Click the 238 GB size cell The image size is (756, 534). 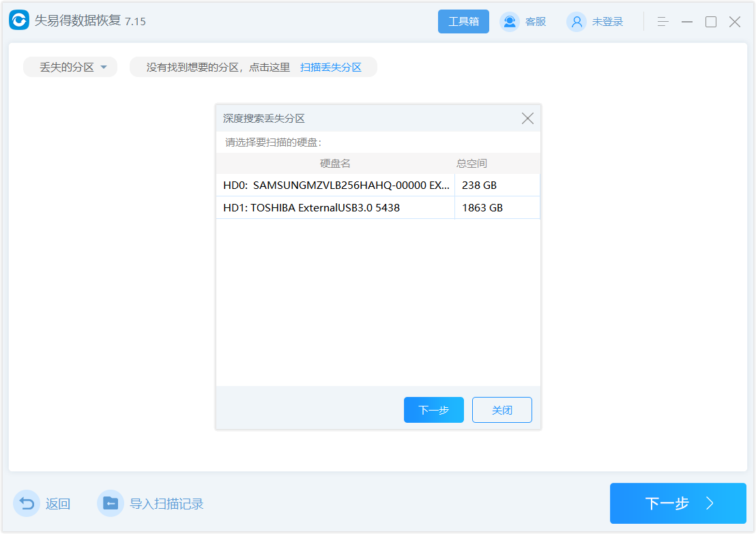pyautogui.click(x=497, y=185)
